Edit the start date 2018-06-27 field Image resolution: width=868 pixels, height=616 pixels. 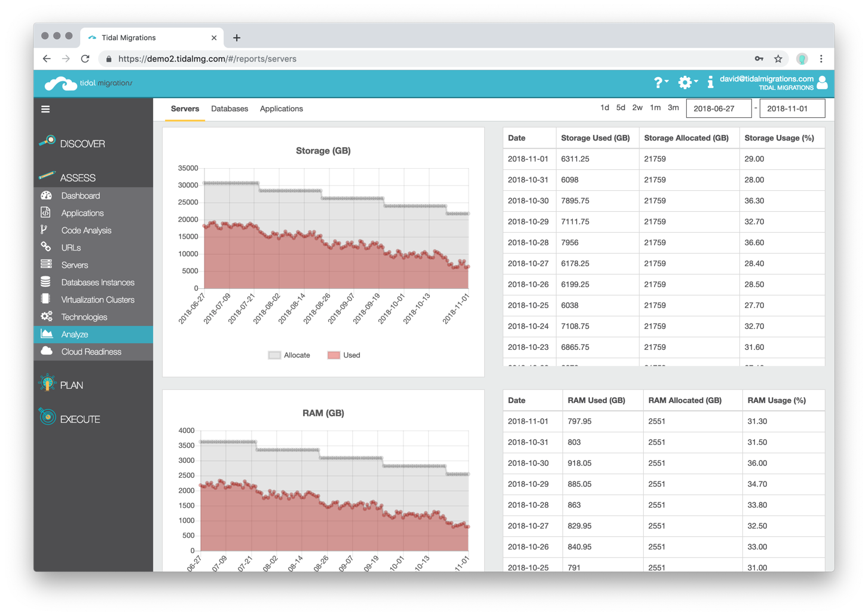click(x=719, y=108)
